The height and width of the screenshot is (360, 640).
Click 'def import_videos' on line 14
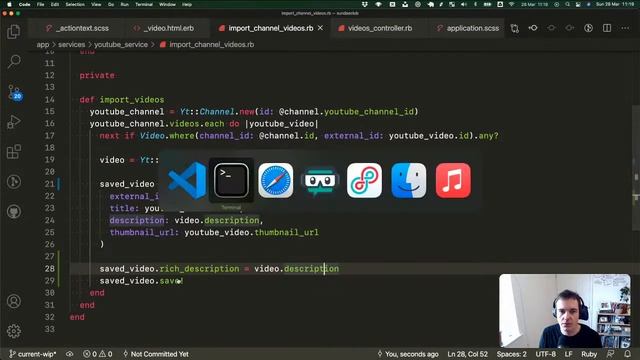[x=122, y=100]
